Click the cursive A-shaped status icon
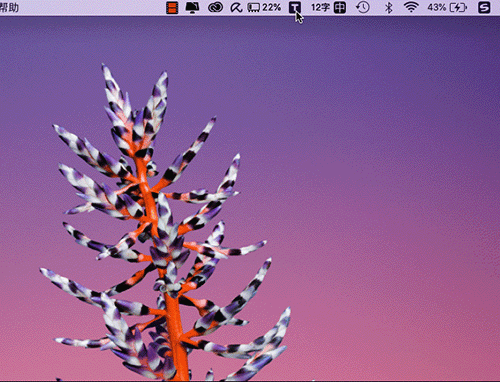This screenshot has height=382, width=500. point(236,7)
